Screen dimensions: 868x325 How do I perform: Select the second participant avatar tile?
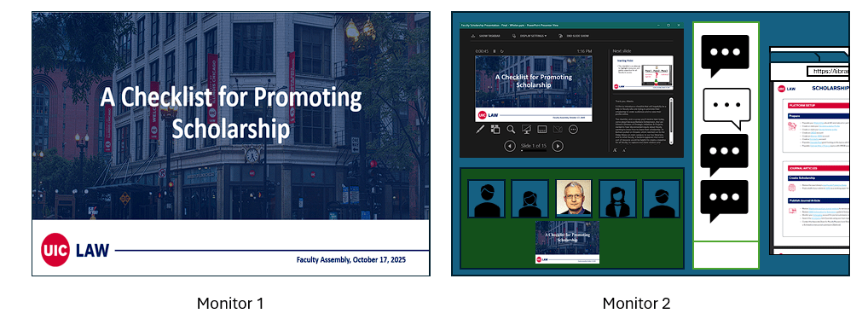(x=529, y=198)
